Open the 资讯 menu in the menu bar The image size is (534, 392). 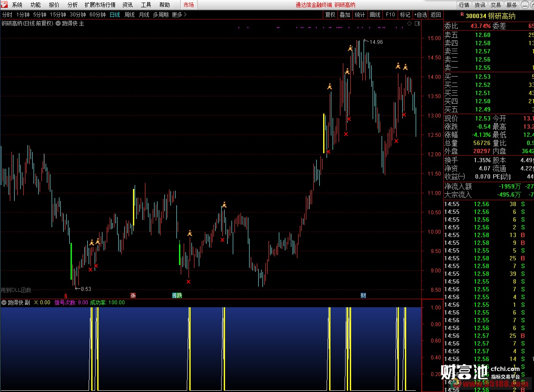click(x=128, y=5)
